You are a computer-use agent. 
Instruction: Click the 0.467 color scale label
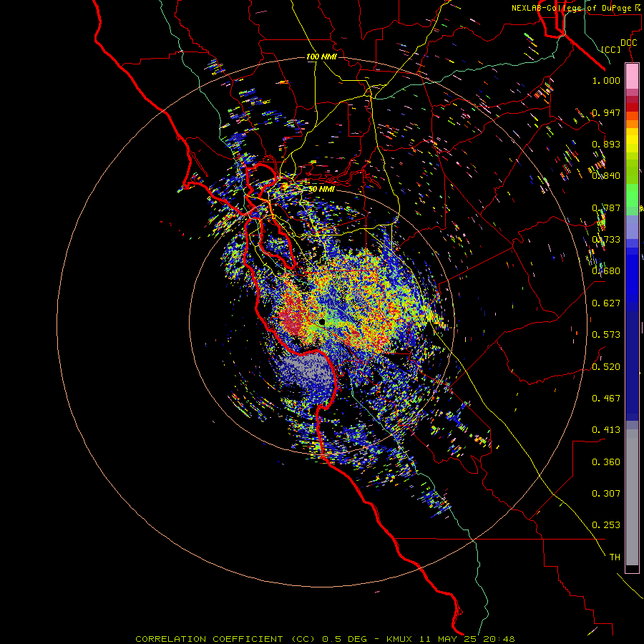pyautogui.click(x=606, y=398)
